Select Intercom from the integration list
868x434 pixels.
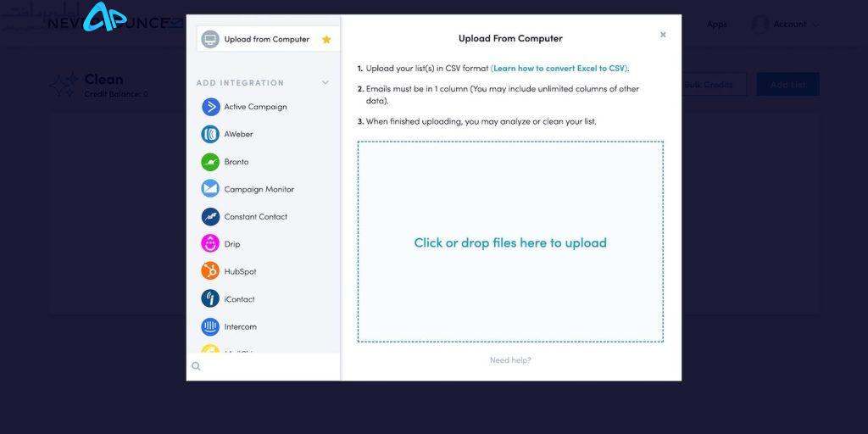[x=240, y=326]
